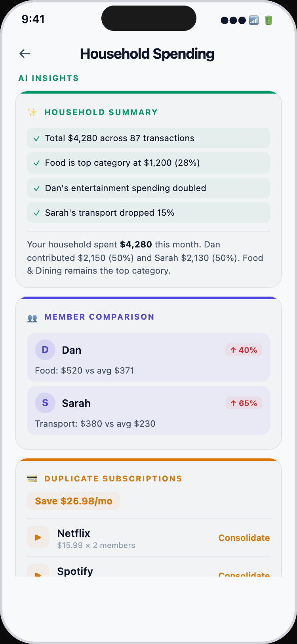Open Dan's food spending comparison text
Viewport: 297px width, 644px height.
point(84,371)
